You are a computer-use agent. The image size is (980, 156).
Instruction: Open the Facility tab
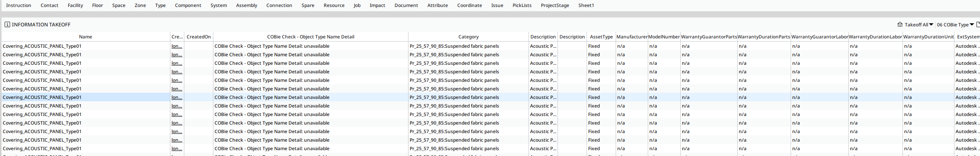[75, 5]
